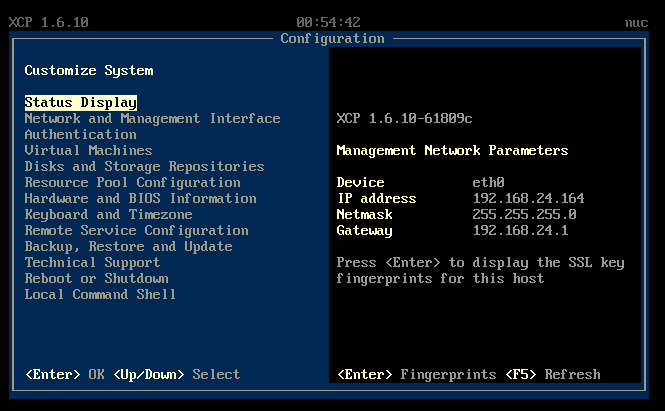Click the <F5> Refresh hint

[x=552, y=374]
